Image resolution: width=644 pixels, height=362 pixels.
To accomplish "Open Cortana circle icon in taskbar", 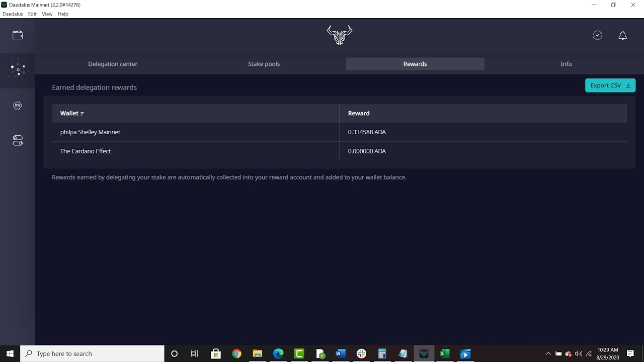I will click(x=175, y=353).
